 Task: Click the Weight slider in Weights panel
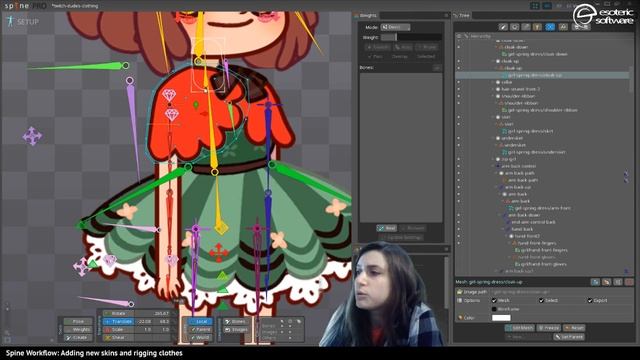pyautogui.click(x=411, y=37)
